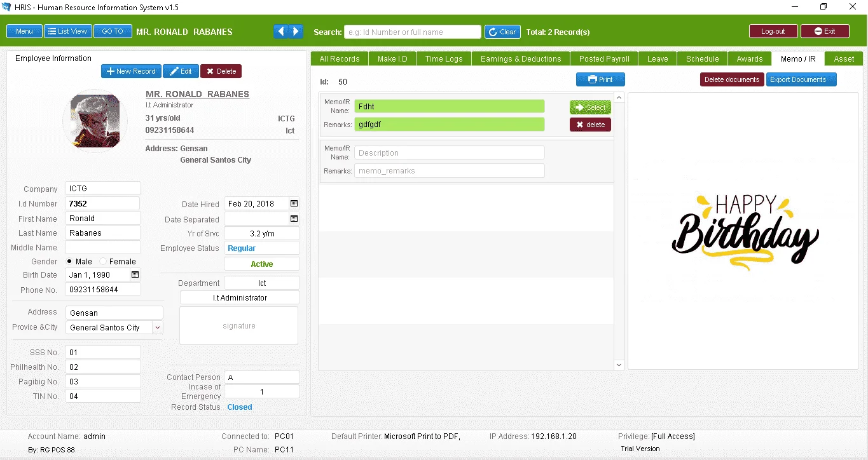The height and width of the screenshot is (460, 868).
Task: Open the All Records tab
Action: 340,58
